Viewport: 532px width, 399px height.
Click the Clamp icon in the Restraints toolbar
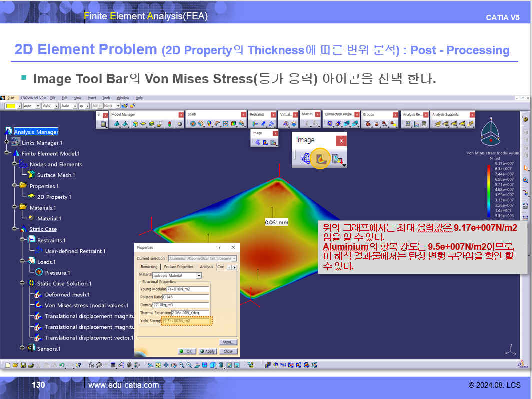point(255,124)
